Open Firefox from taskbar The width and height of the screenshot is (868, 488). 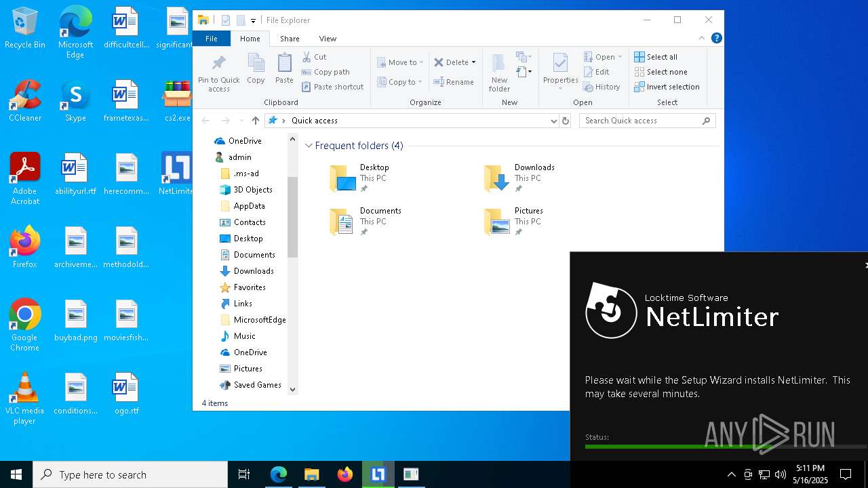coord(345,474)
